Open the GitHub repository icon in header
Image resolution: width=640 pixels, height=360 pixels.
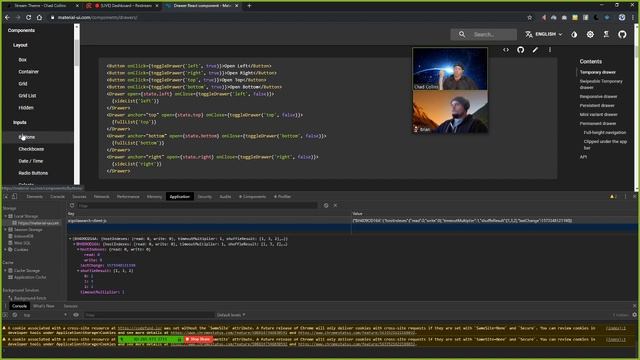click(x=622, y=34)
